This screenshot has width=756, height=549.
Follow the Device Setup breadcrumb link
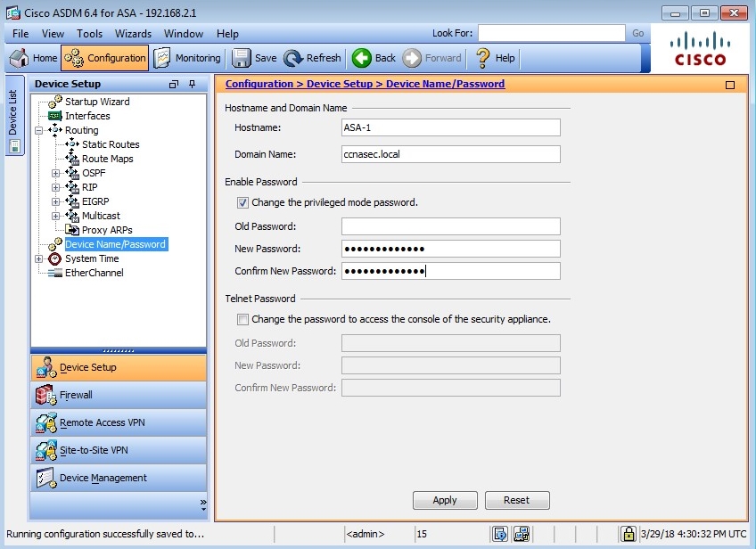(x=340, y=84)
